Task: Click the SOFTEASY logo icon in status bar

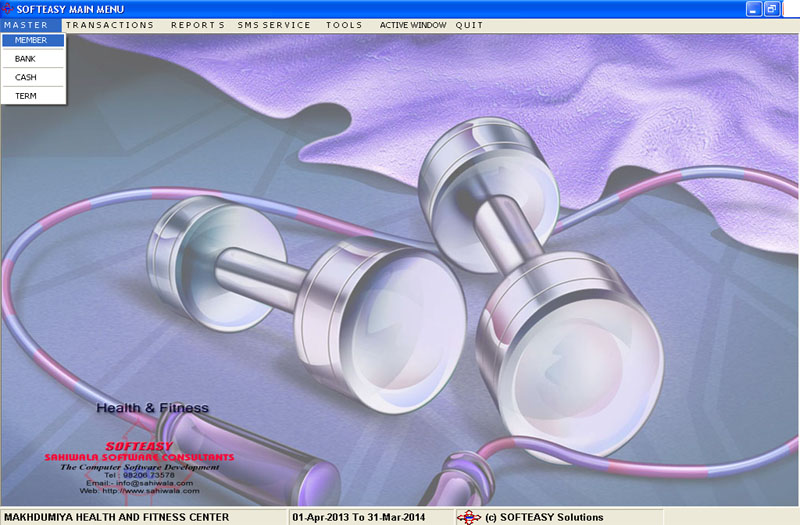Action: tap(469, 517)
